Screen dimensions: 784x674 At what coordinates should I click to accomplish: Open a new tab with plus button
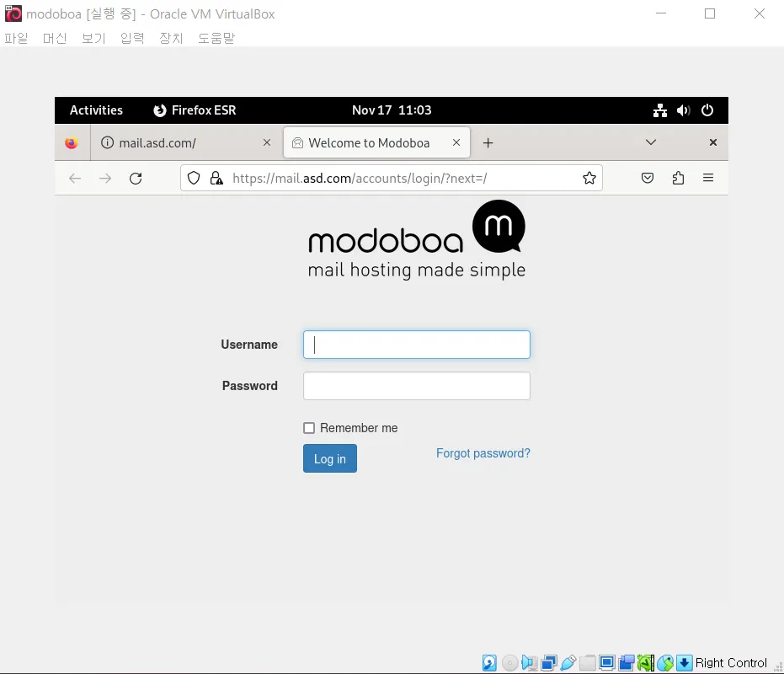point(488,143)
